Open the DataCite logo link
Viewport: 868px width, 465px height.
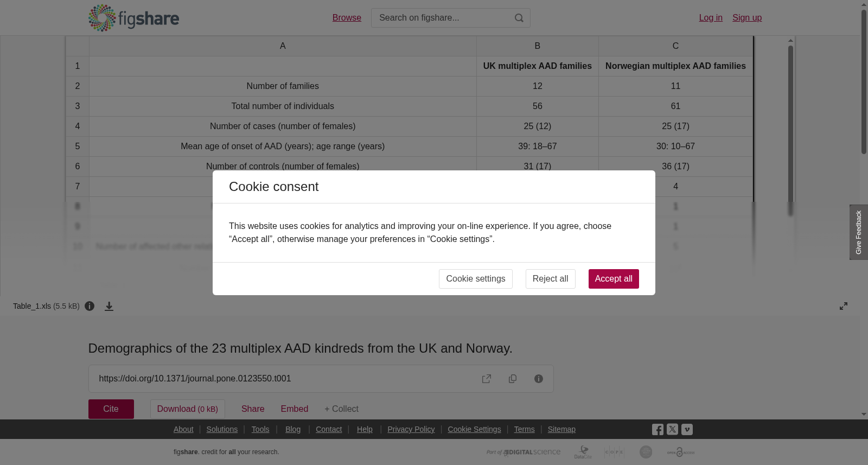[x=583, y=452]
